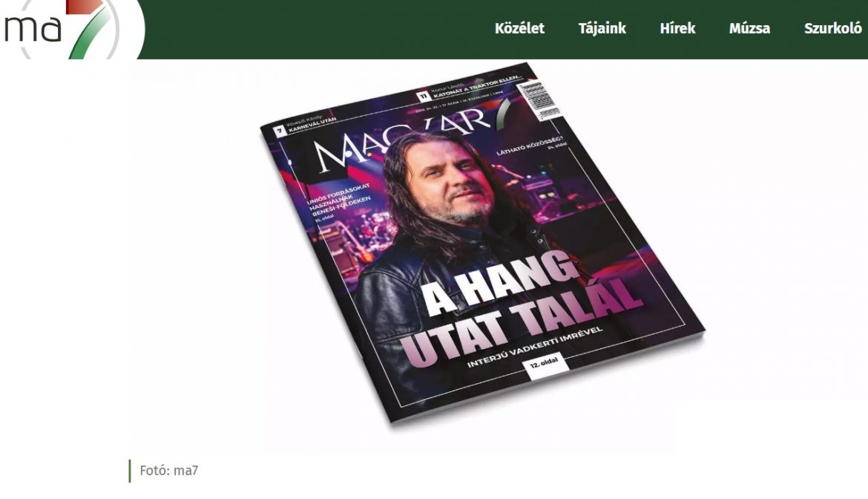
Task: Select the Múzsa menu item
Action: (749, 28)
